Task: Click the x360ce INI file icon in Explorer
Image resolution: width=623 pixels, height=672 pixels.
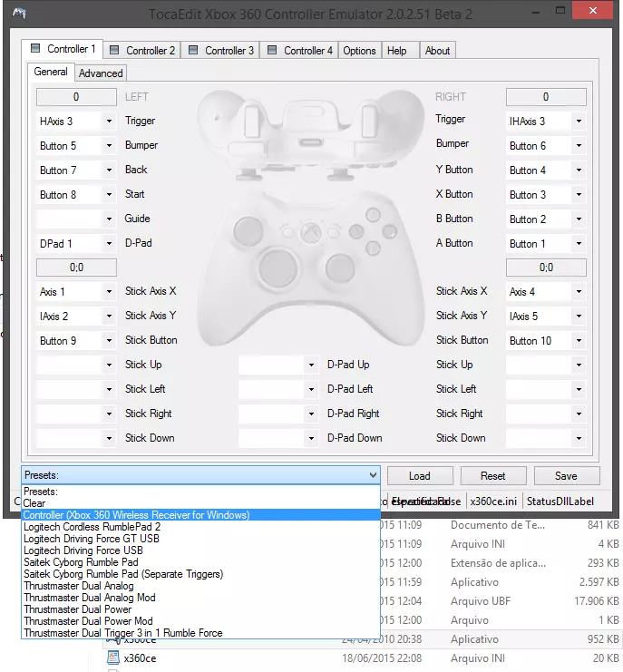Action: tap(113, 657)
